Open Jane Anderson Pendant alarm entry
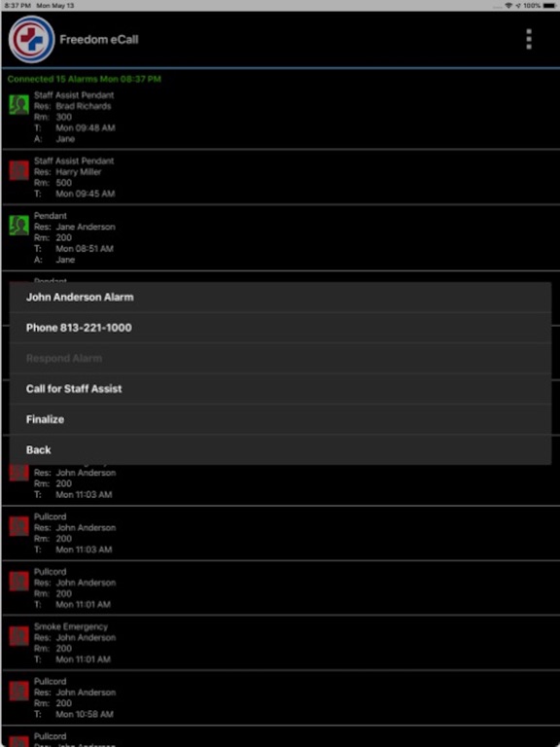560x747 pixels. [x=280, y=237]
